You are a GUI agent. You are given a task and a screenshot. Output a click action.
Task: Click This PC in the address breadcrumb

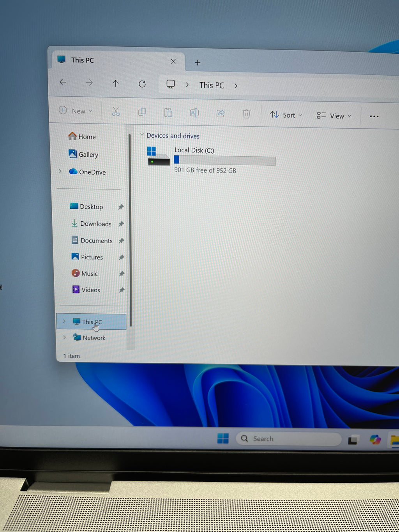[x=212, y=85]
